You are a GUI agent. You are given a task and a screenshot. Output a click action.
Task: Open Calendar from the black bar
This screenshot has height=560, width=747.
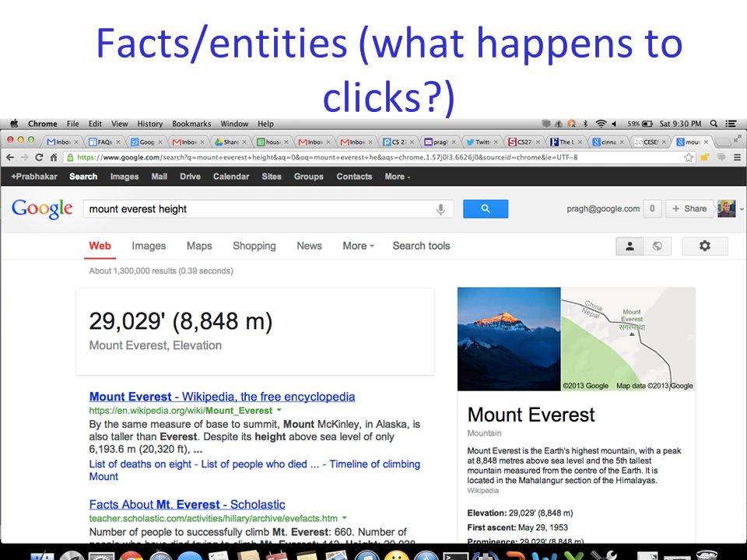[x=231, y=177]
